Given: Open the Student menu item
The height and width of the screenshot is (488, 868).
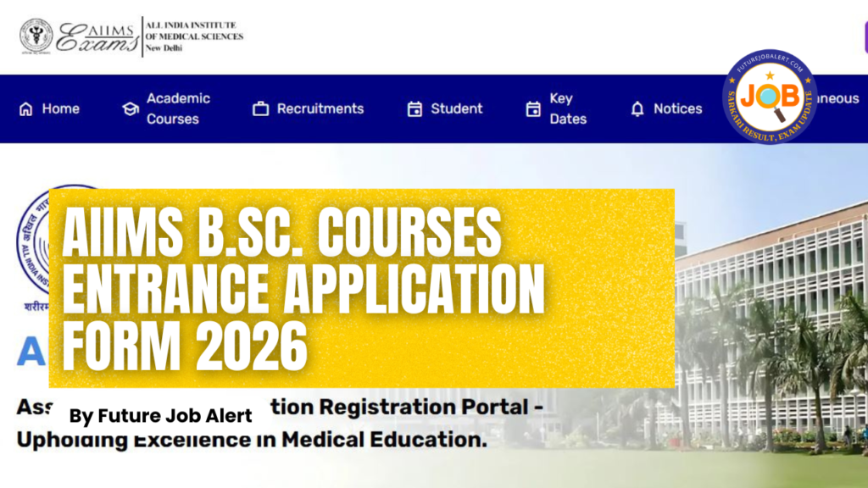Looking at the screenshot, I should click(457, 109).
